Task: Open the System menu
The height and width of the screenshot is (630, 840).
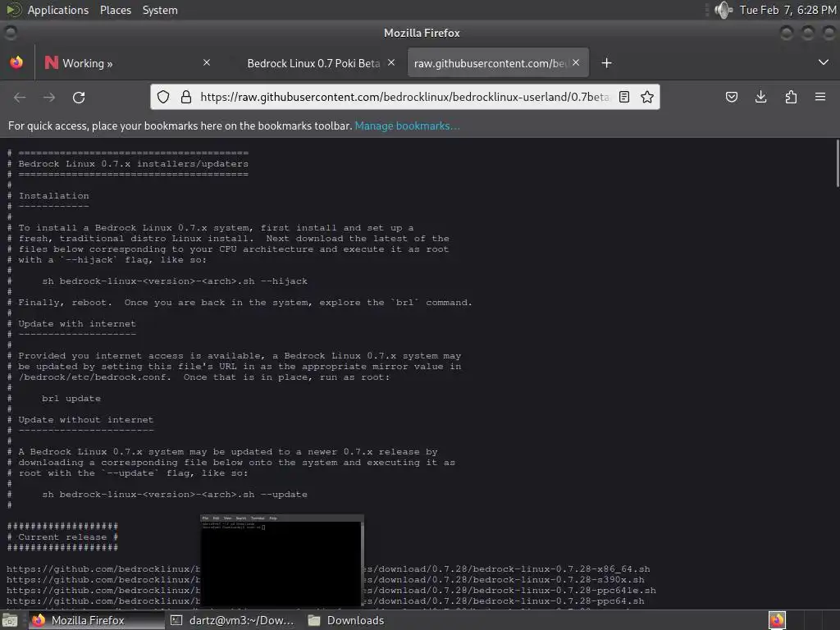Action: [160, 10]
